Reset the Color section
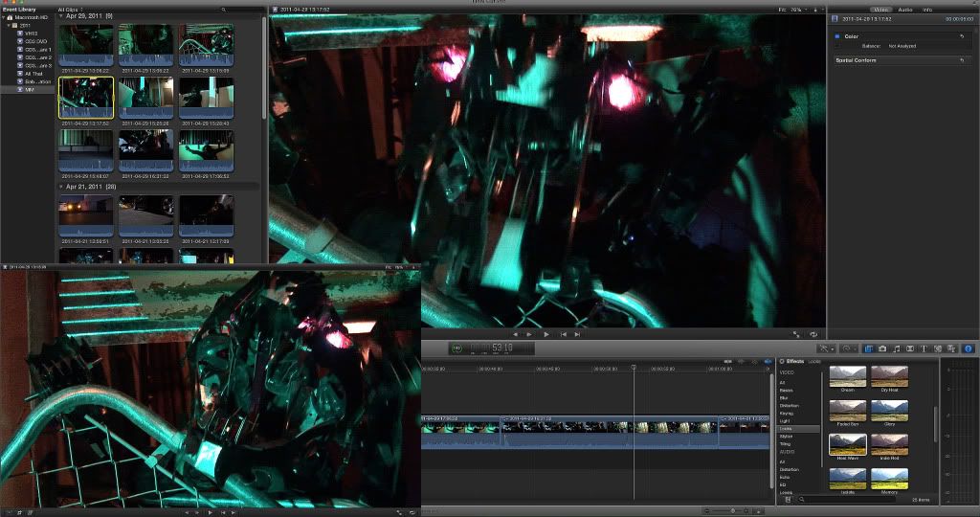The height and width of the screenshot is (517, 980). point(962,36)
